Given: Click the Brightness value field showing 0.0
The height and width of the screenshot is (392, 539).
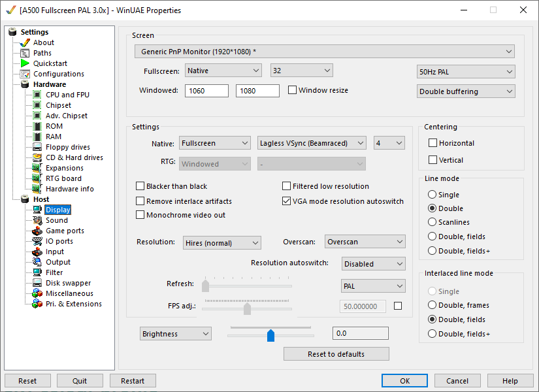Looking at the screenshot, I should (x=361, y=333).
